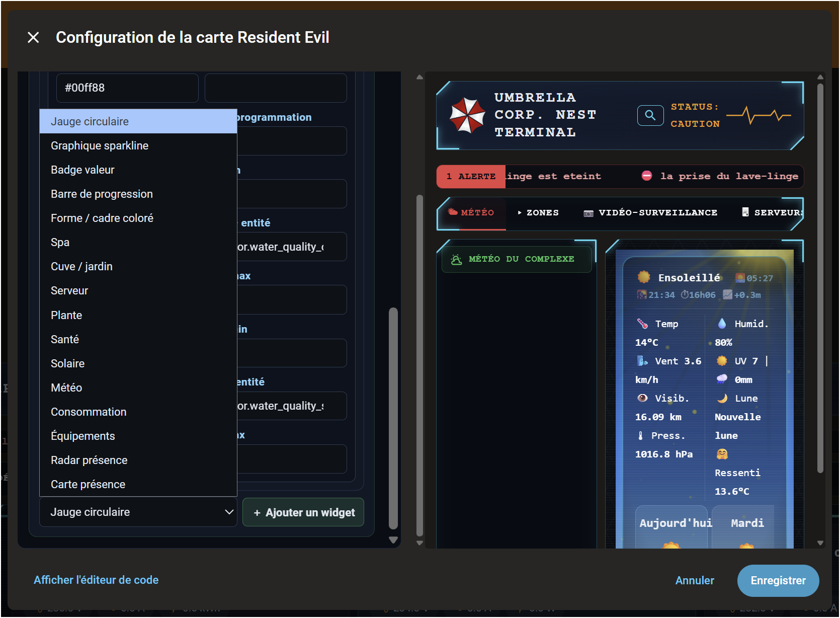Click the wind Vent icon

coord(642,361)
